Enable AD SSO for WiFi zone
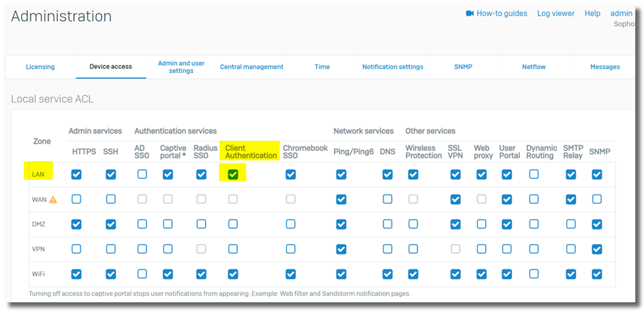 (x=142, y=274)
